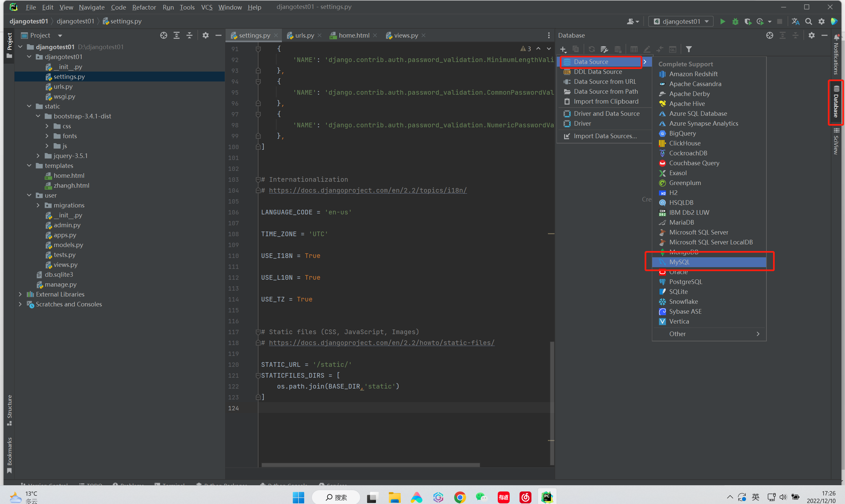Open Structure tool window tab
The image size is (845, 504).
10,410
